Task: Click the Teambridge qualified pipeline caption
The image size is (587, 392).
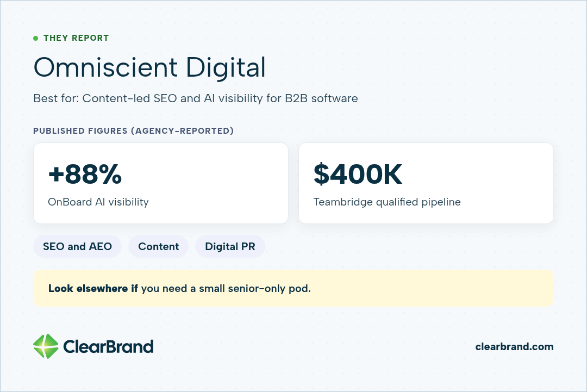Action: [387, 202]
